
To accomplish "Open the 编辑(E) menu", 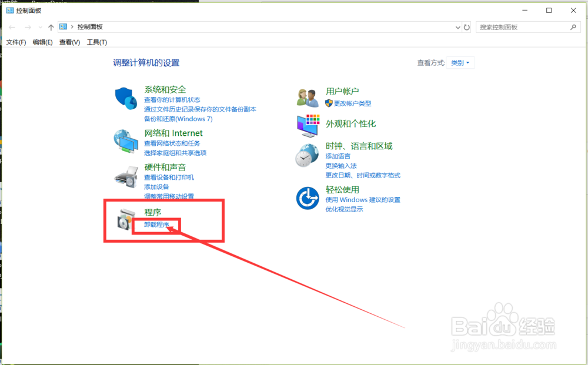I will tap(43, 42).
